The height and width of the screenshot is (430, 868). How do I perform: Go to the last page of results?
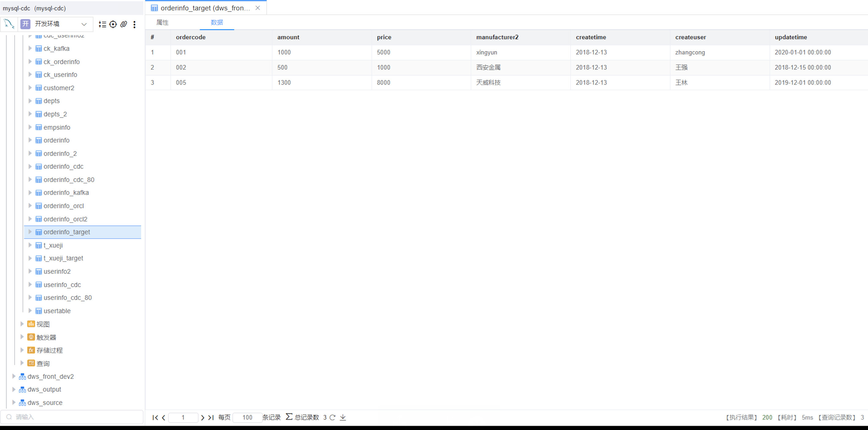pos(211,417)
